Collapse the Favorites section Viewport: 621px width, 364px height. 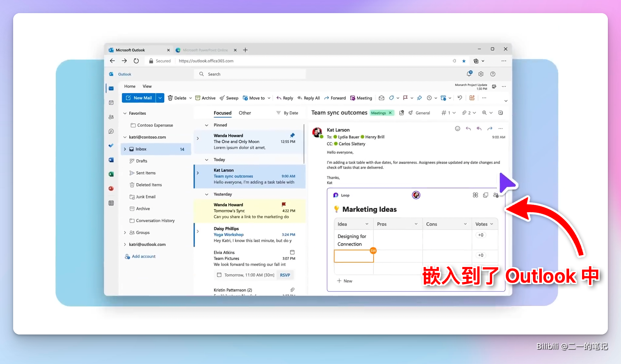coord(125,113)
